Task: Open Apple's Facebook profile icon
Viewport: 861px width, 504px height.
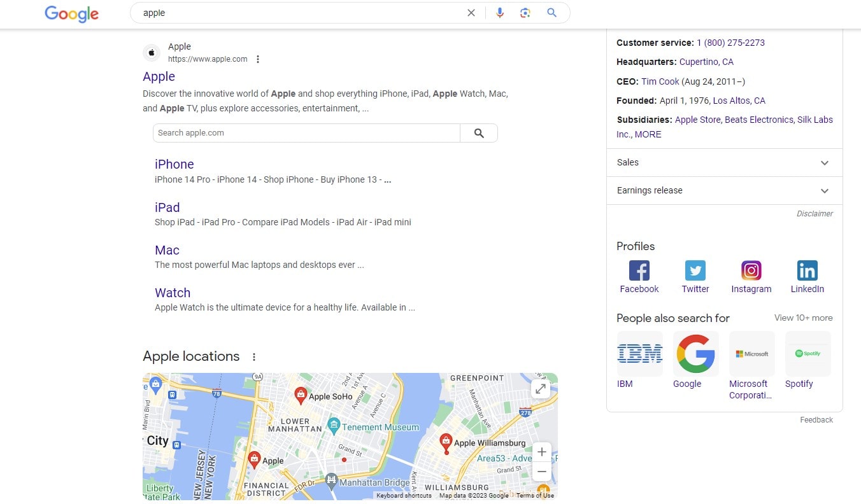Action: tap(639, 270)
